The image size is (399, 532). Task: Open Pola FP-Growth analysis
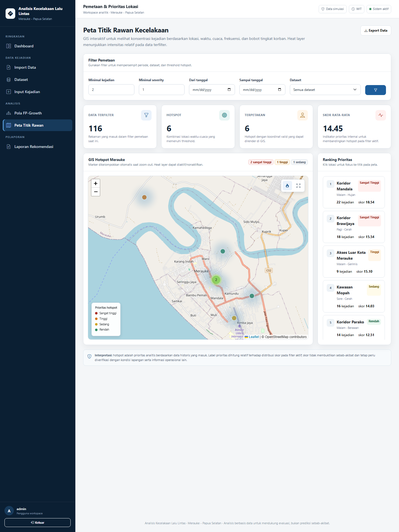click(37, 113)
